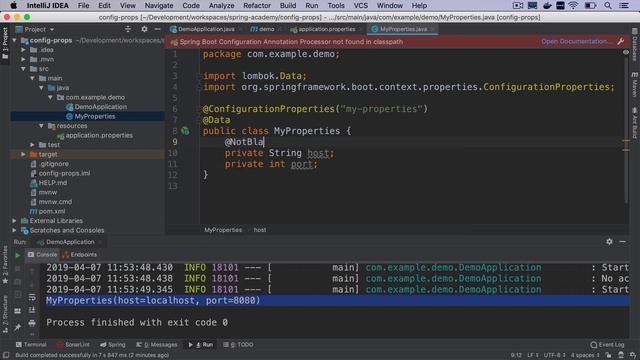Viewport: 640px width, 360px height.
Task: Click '4 spaces' indent setting in status bar
Action: [x=584, y=355]
